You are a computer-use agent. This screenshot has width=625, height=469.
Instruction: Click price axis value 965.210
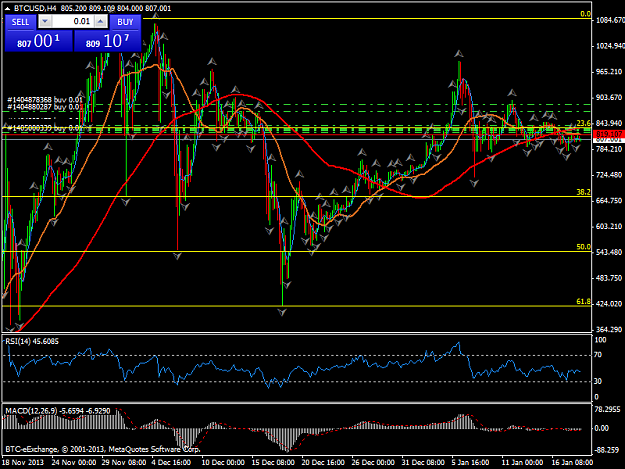click(609, 72)
